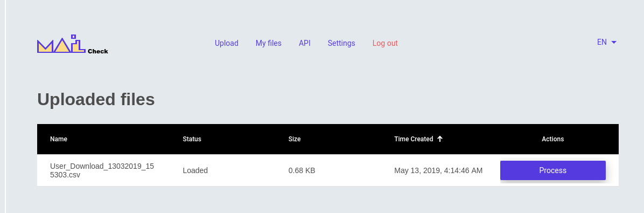The width and height of the screenshot is (644, 213).
Task: Go to My files
Action: [x=269, y=43]
